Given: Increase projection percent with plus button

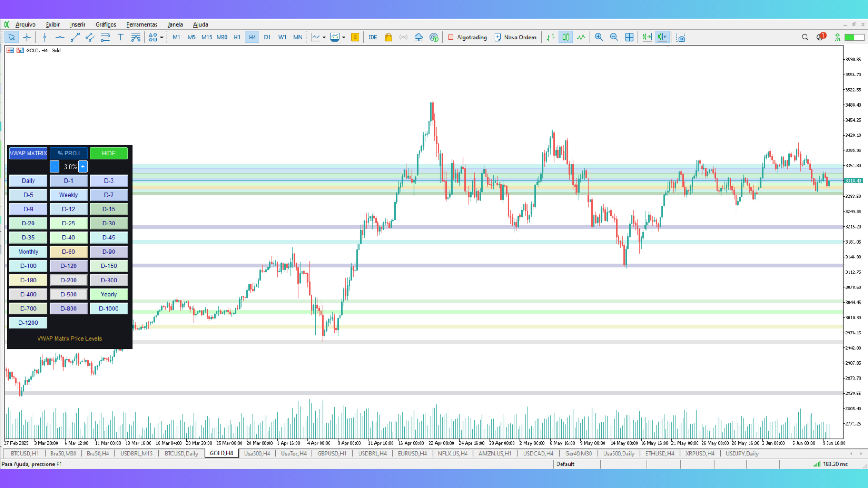Looking at the screenshot, I should point(83,167).
